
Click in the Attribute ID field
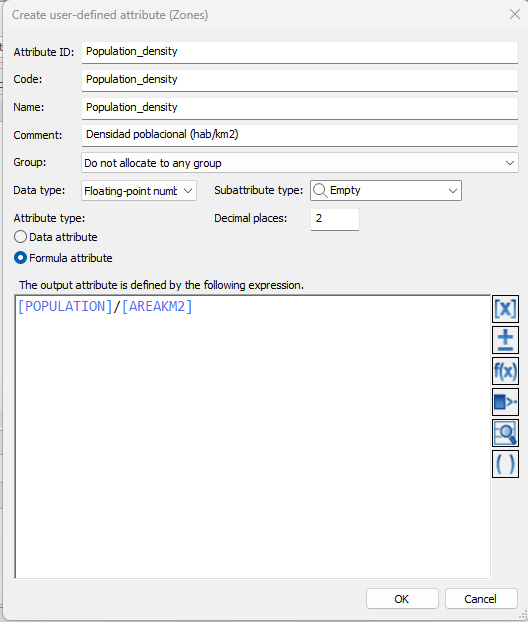[300, 52]
